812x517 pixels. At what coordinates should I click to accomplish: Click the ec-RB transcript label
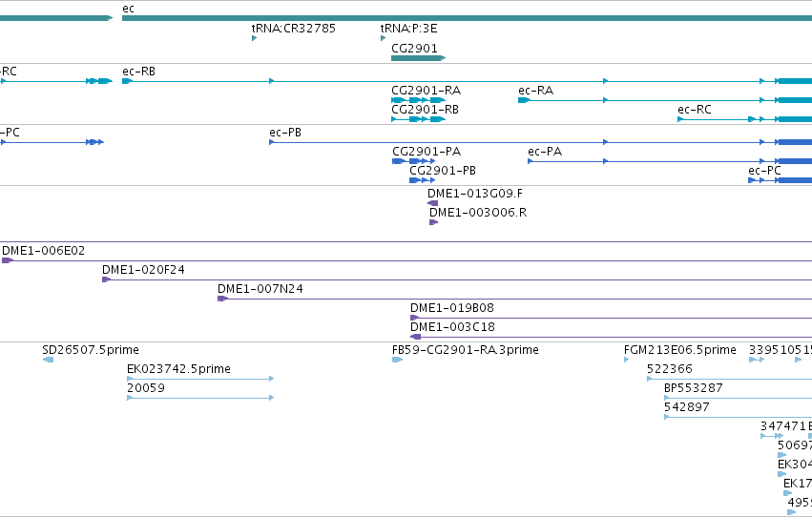click(138, 72)
